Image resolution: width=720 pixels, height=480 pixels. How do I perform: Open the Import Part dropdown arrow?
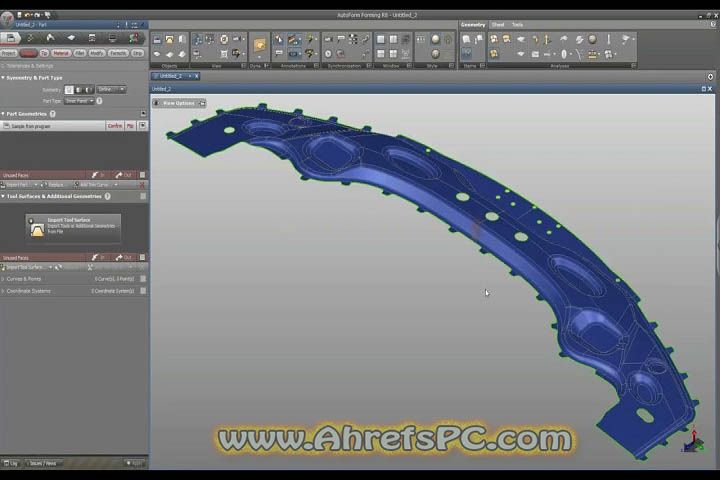tap(36, 185)
